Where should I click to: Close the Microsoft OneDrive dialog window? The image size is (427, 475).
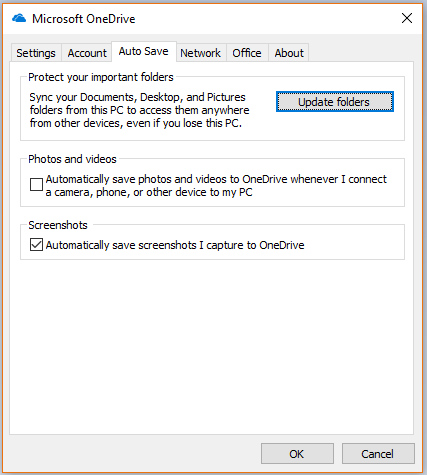[407, 18]
